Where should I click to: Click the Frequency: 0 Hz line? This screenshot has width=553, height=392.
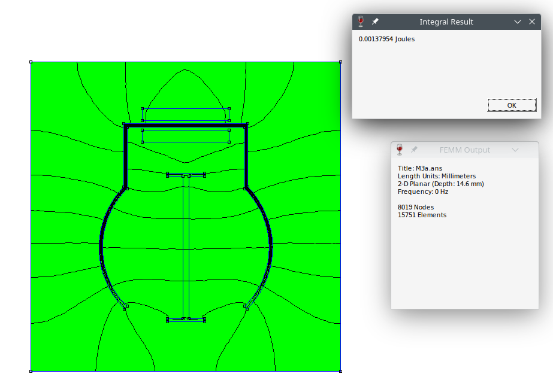[423, 192]
